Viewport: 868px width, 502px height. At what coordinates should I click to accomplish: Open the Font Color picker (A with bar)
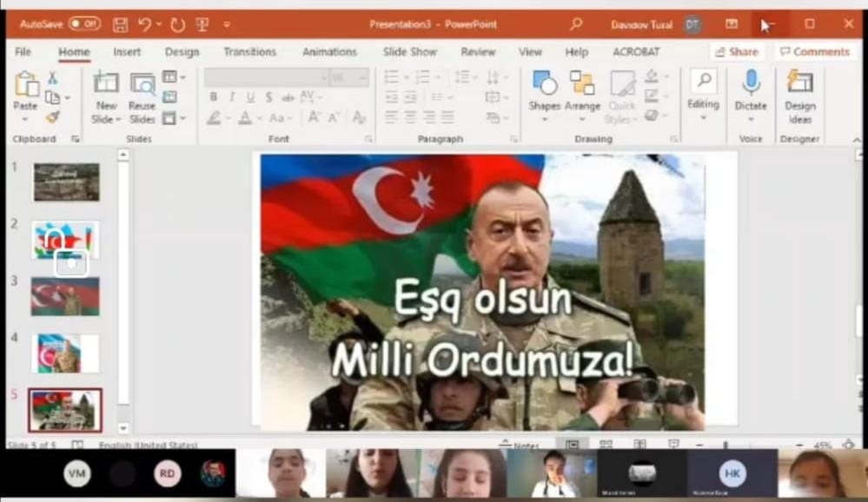tap(245, 117)
